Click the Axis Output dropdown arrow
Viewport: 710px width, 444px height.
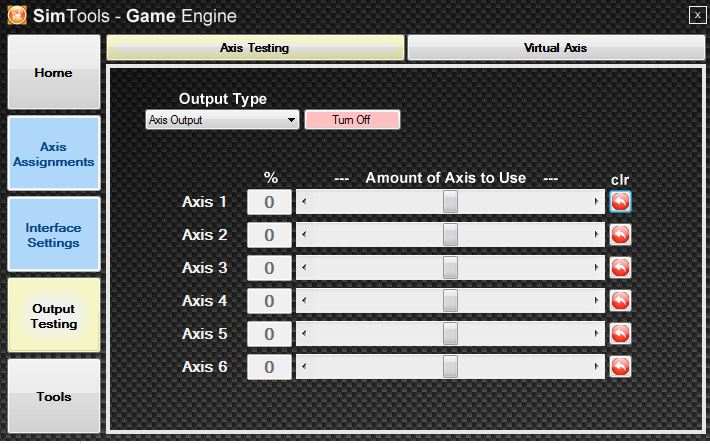(x=291, y=120)
